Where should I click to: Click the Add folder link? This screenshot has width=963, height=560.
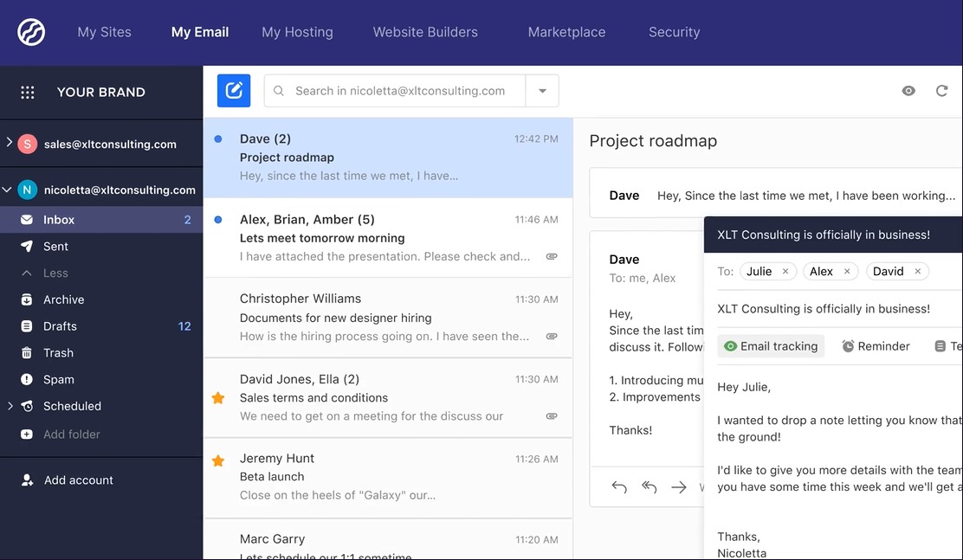point(72,434)
